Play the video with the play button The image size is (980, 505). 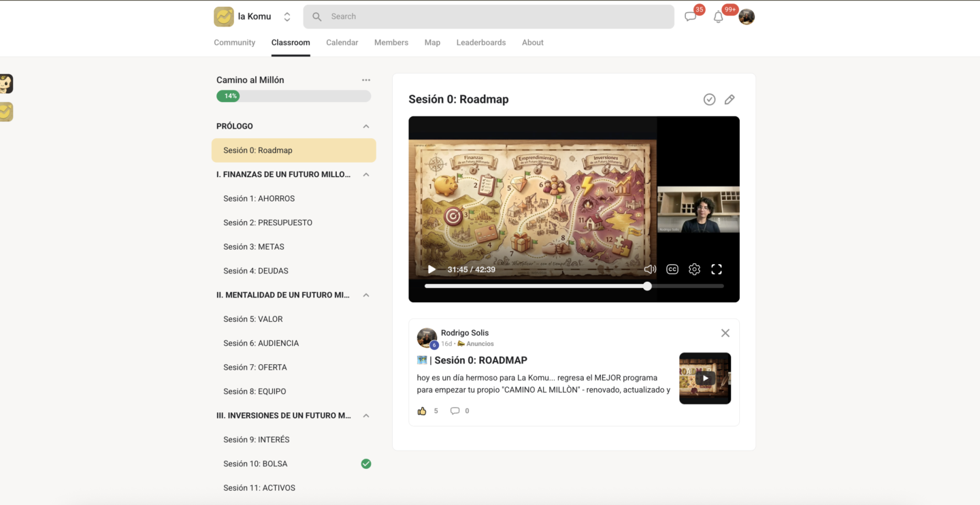(x=431, y=270)
